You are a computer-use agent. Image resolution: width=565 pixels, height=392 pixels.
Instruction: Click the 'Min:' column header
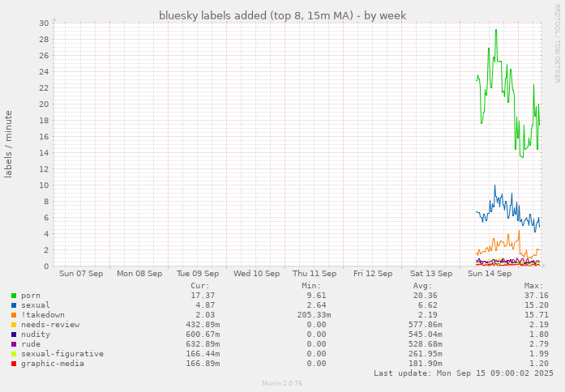coord(311,286)
